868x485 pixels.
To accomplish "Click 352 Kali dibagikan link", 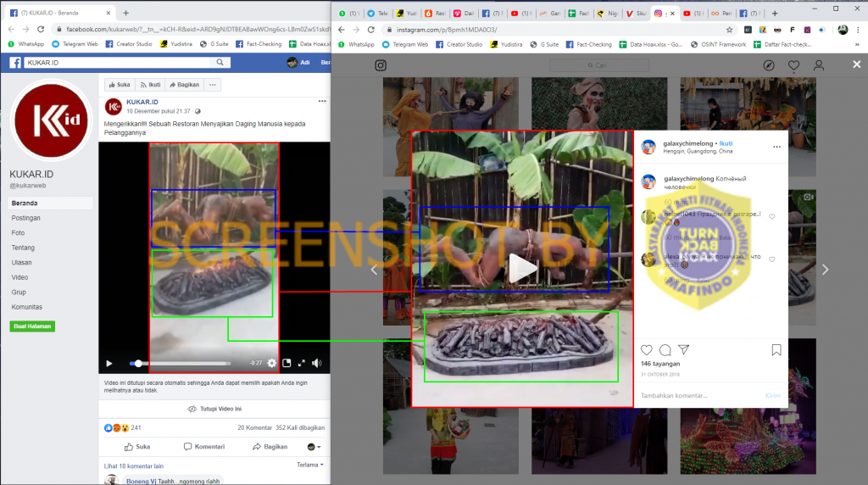I will [x=300, y=428].
